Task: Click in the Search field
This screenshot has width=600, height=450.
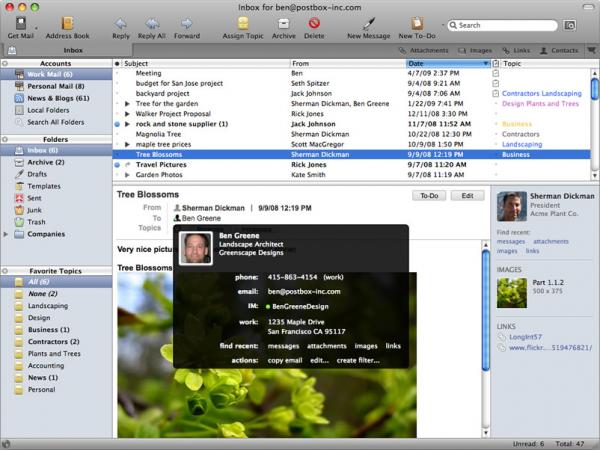Action: [x=500, y=25]
